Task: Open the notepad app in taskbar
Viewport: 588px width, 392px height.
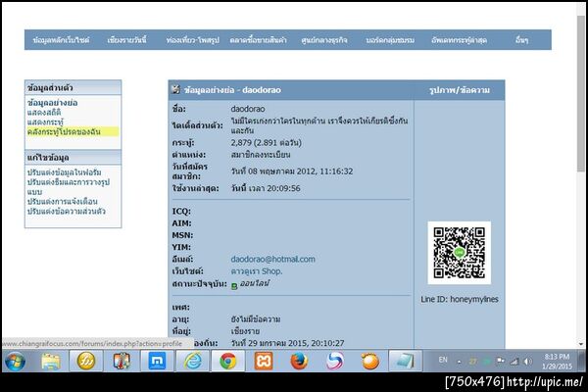Action: tap(405, 362)
